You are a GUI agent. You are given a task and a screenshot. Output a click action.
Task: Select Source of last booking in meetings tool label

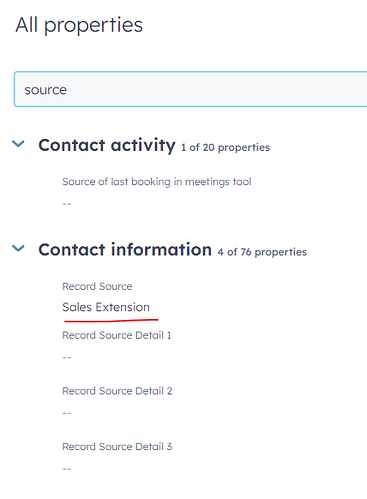point(157,182)
